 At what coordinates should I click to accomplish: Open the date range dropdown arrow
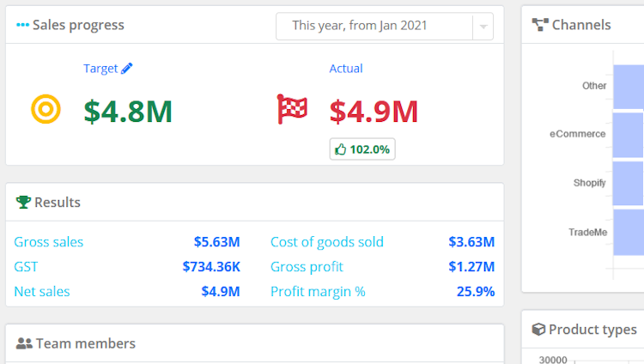tap(483, 27)
